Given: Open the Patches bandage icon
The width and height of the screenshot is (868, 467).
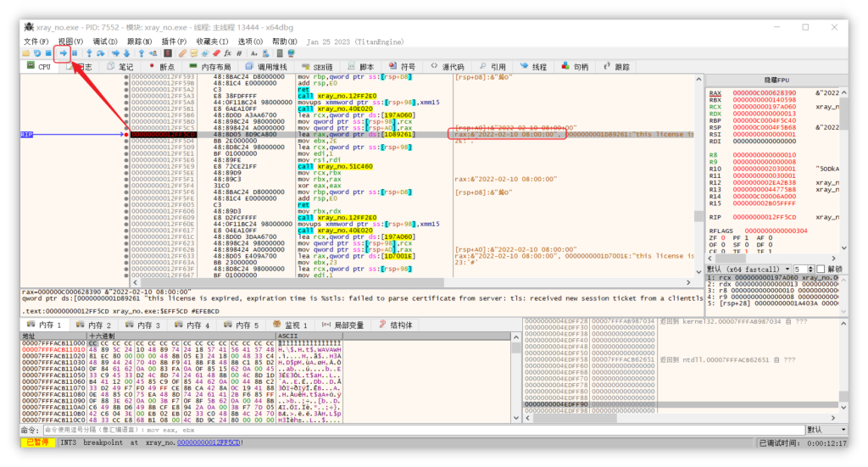Looking at the screenshot, I should coord(182,53).
